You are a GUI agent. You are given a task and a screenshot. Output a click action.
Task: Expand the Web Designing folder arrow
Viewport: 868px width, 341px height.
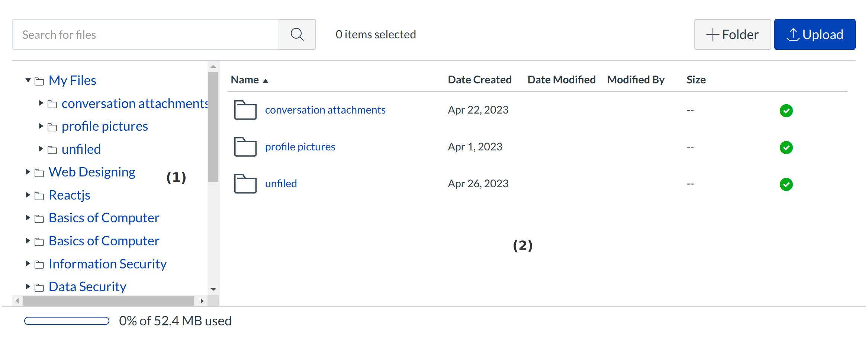(28, 172)
